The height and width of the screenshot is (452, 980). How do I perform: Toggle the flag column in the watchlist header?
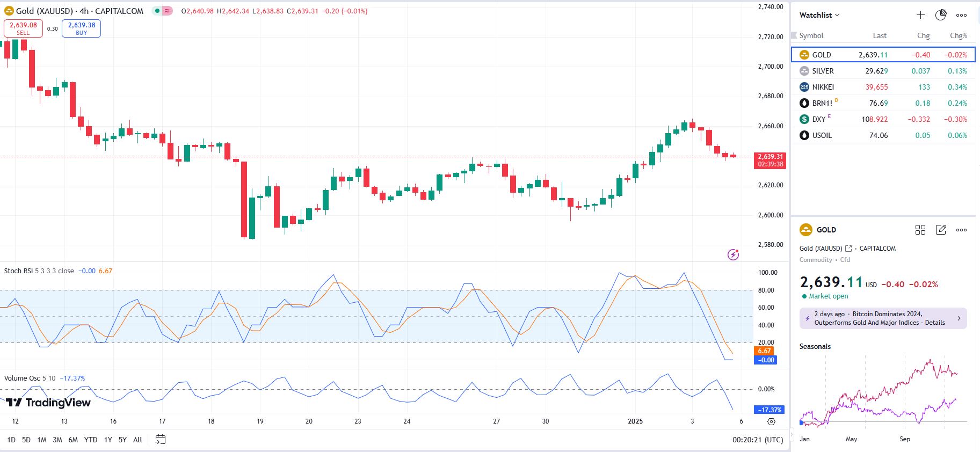tap(795, 35)
